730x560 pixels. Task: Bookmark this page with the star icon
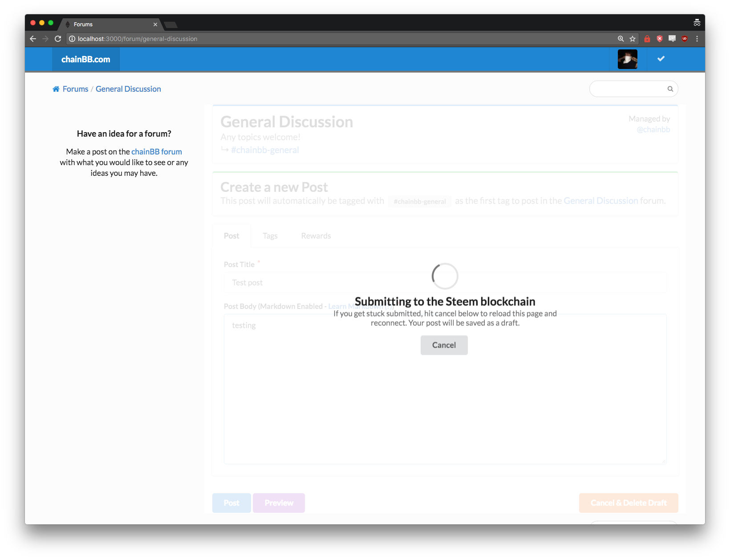(633, 39)
